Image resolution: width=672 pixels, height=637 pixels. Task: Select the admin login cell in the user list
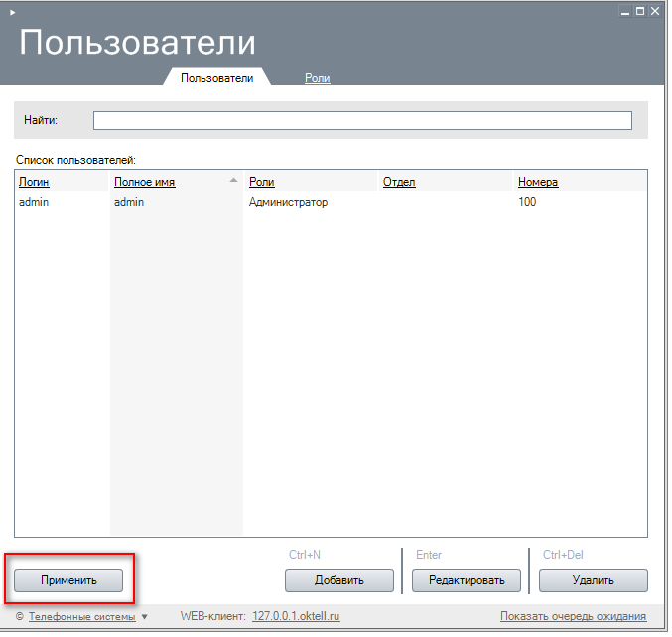[34, 202]
